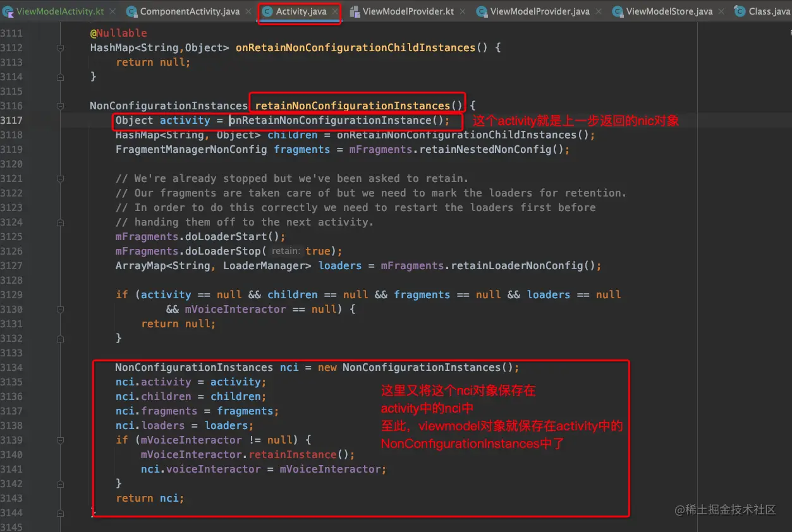Click 'nci.children = children;' line
Screen dimensions: 792x532
point(191,396)
